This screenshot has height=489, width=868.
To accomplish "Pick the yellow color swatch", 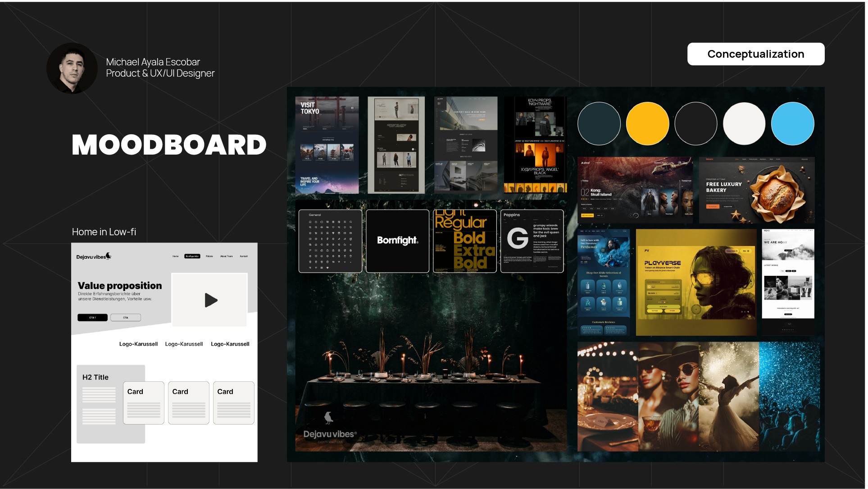I will [x=647, y=123].
